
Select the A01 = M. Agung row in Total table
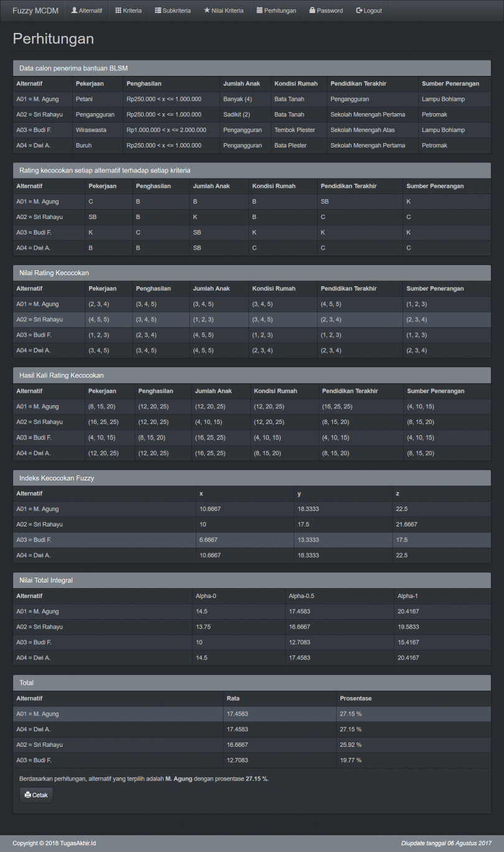coord(251,714)
